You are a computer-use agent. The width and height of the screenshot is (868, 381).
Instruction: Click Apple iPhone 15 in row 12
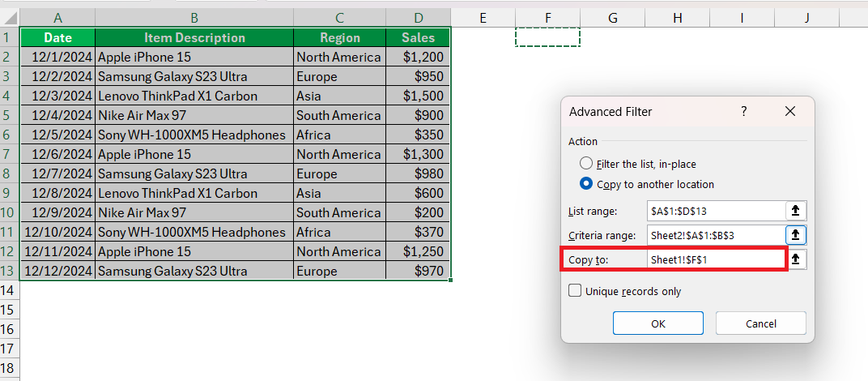click(x=194, y=252)
